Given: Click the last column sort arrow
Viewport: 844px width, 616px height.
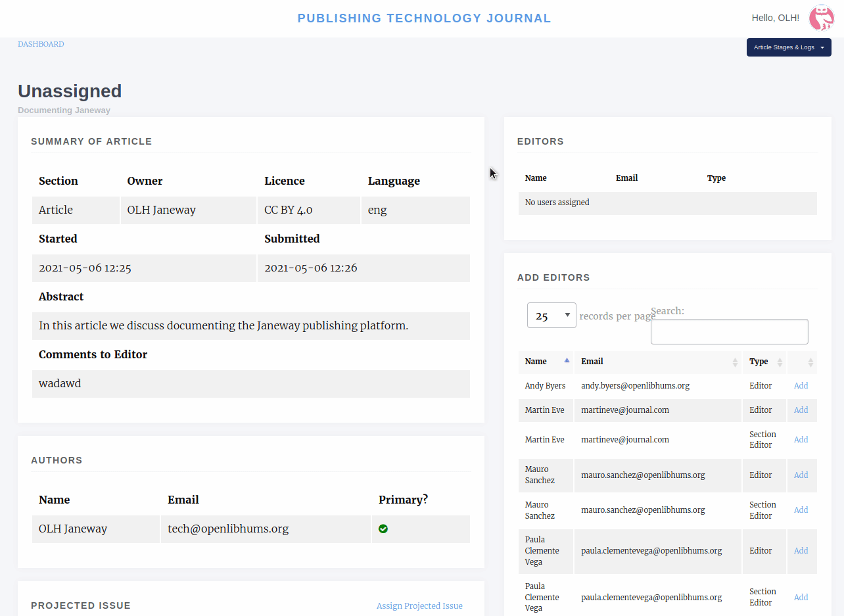Looking at the screenshot, I should point(810,362).
